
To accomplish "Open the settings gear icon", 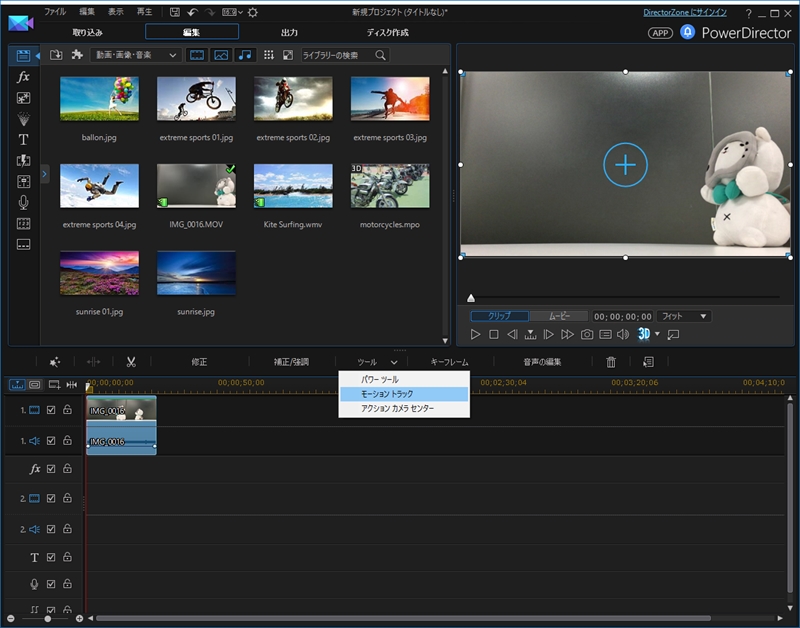I will pos(253,12).
